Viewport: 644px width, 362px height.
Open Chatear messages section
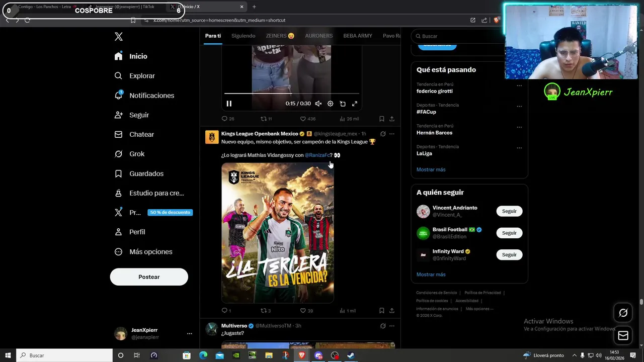point(134,135)
